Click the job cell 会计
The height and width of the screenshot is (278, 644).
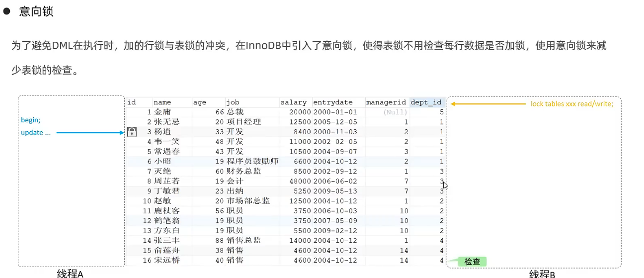[x=235, y=181]
